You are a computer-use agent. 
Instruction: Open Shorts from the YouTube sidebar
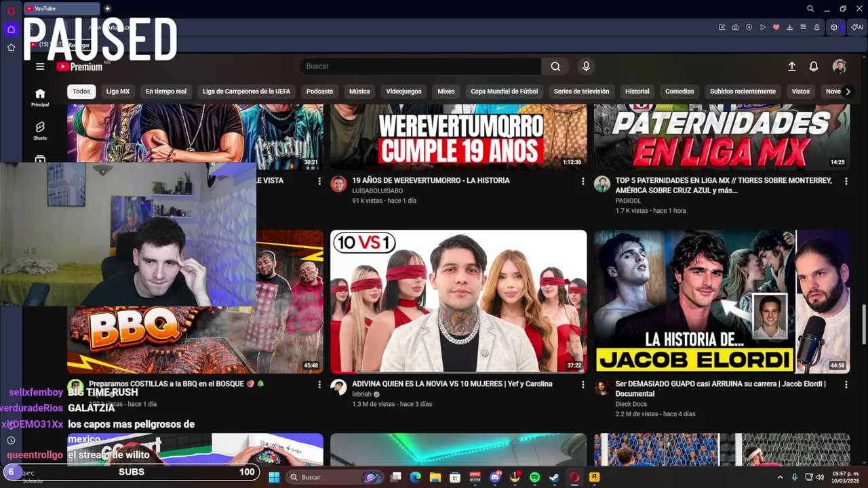(x=40, y=131)
